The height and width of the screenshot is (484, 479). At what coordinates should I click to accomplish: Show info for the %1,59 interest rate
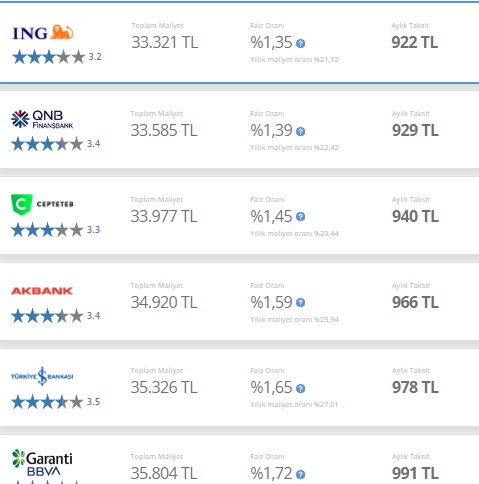(x=300, y=303)
